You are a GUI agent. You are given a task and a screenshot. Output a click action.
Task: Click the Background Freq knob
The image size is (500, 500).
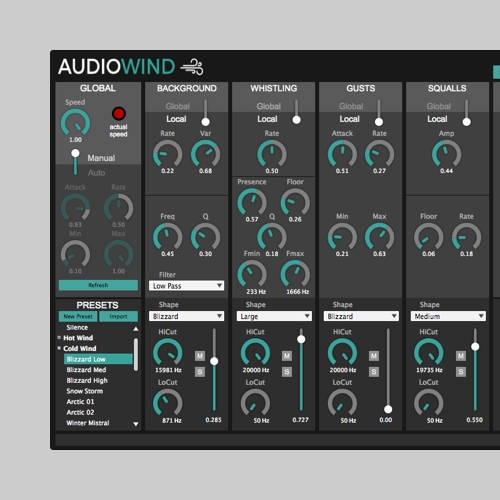click(x=168, y=237)
